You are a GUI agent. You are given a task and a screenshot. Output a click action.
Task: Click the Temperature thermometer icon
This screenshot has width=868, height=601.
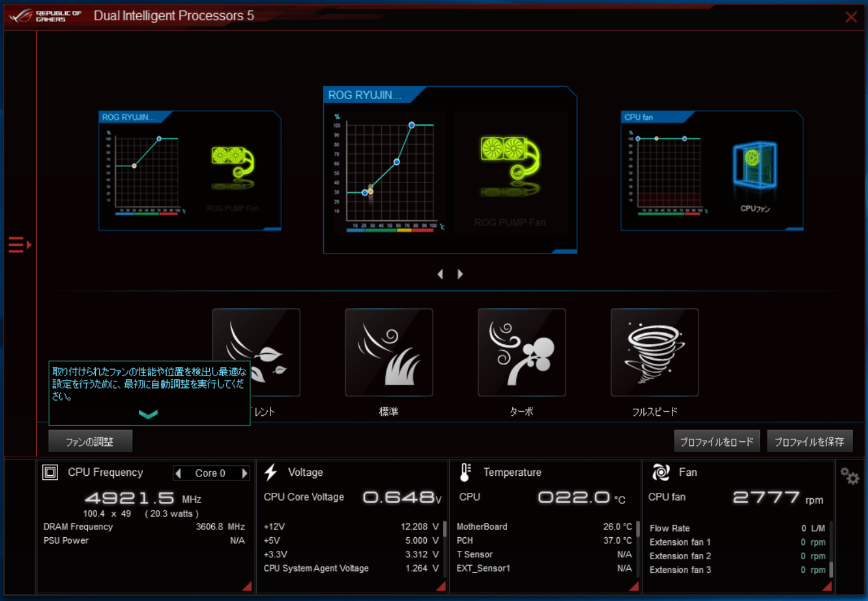tap(465, 473)
